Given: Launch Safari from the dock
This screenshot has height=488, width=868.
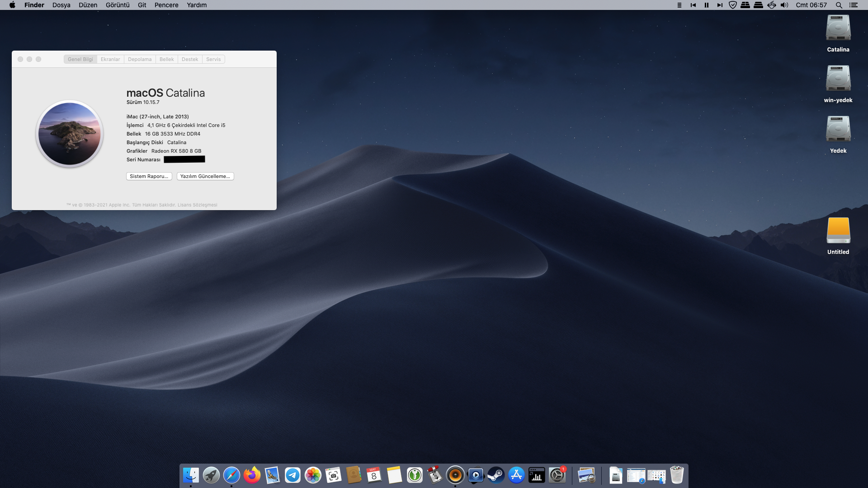Looking at the screenshot, I should click(x=231, y=475).
